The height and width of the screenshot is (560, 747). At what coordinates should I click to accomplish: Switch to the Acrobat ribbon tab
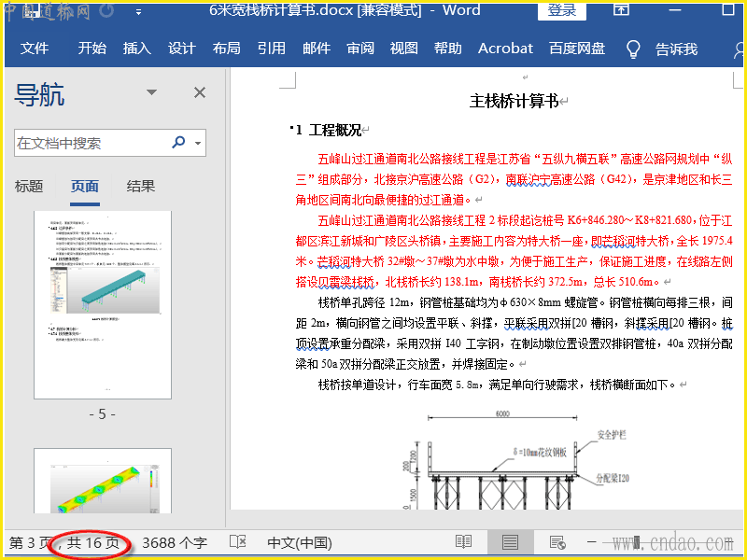pos(505,49)
